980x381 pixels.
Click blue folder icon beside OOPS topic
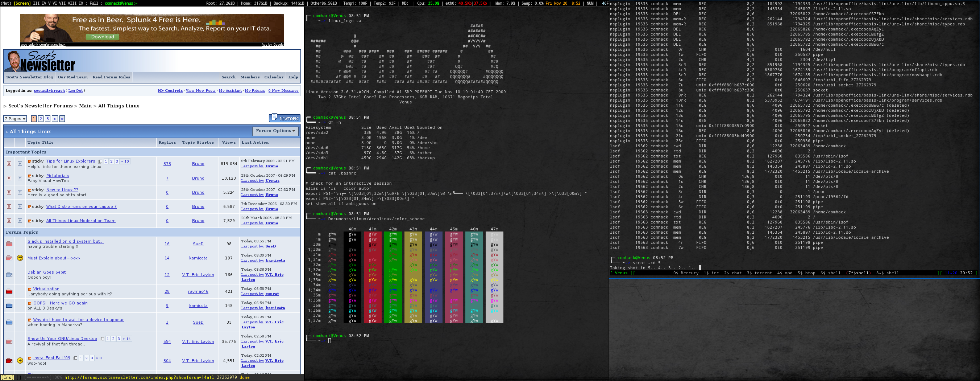coord(9,306)
